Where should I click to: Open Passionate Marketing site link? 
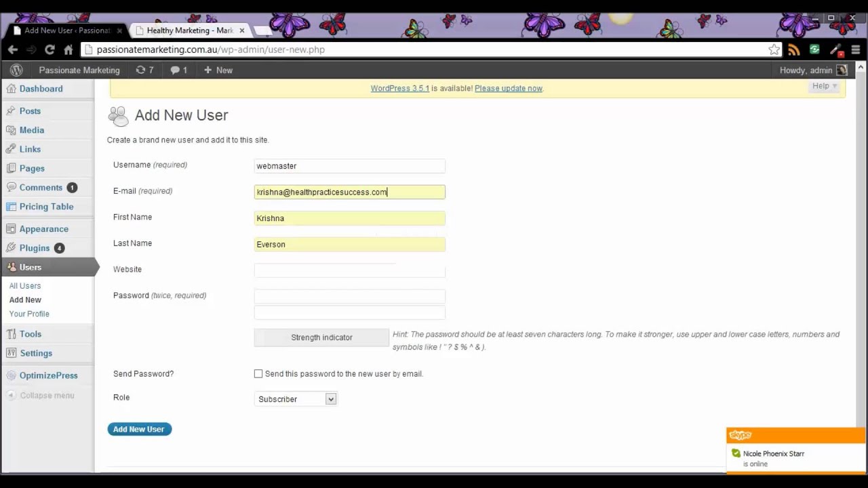tap(79, 70)
